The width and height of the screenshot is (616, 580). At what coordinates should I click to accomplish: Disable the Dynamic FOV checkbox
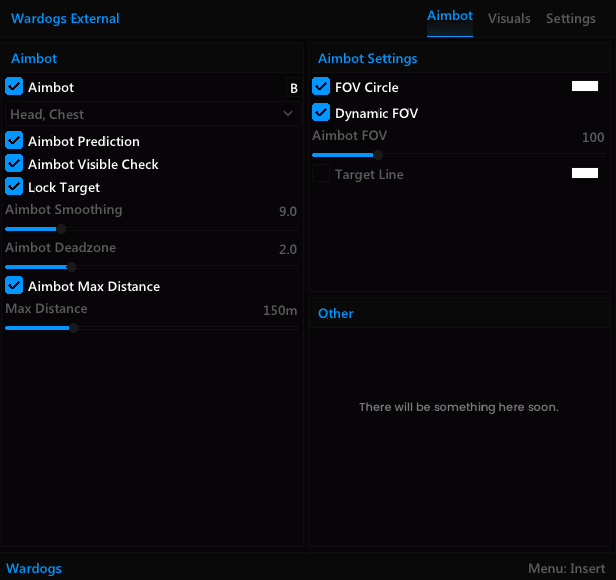pos(321,113)
